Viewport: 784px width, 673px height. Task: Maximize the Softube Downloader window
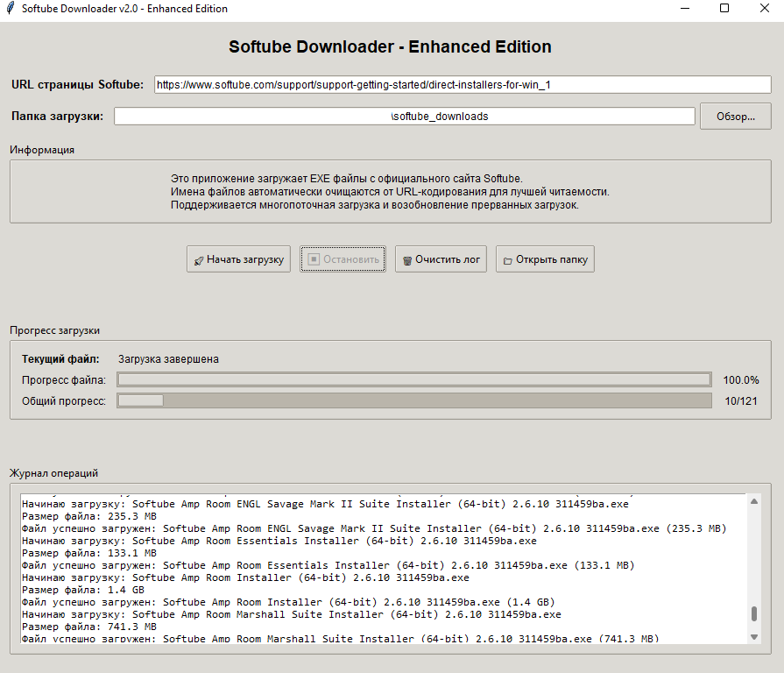(724, 9)
